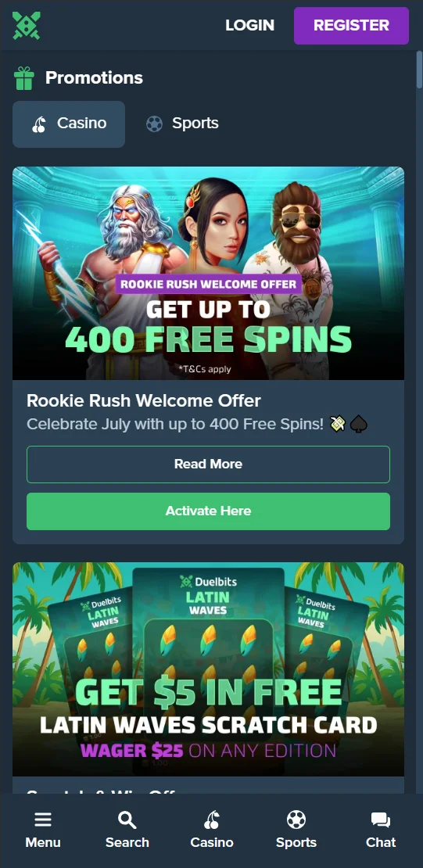This screenshot has width=423, height=868.
Task: Open Sports via bottom soccer ball icon
Action: (x=296, y=820)
